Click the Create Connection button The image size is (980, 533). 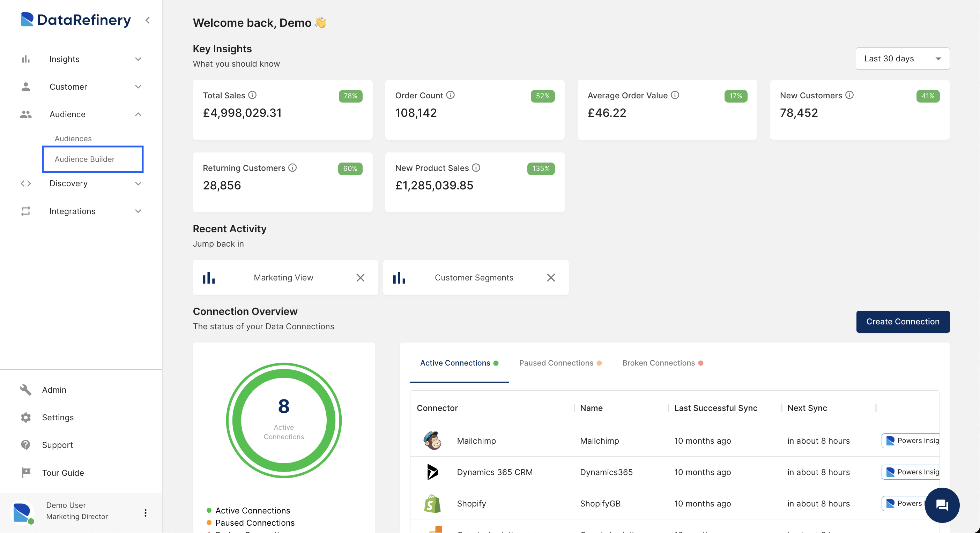[x=903, y=321]
